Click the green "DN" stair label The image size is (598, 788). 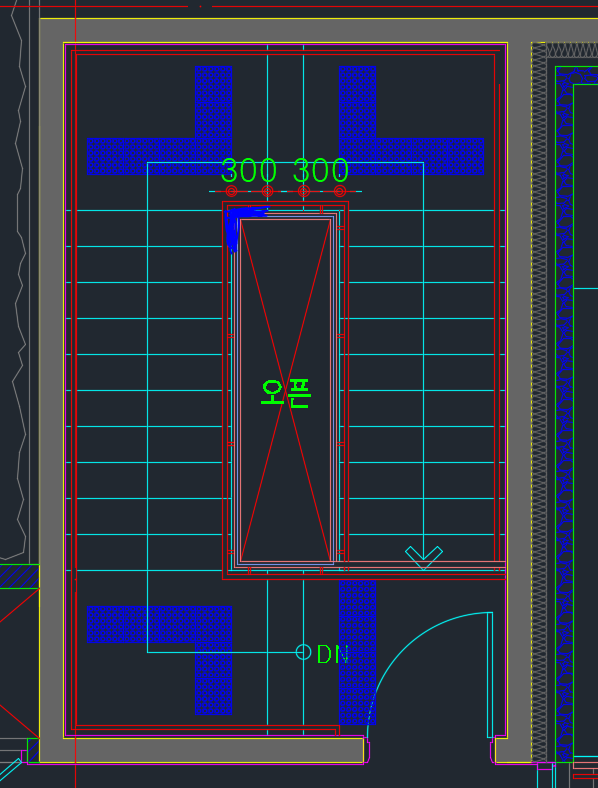tap(333, 654)
